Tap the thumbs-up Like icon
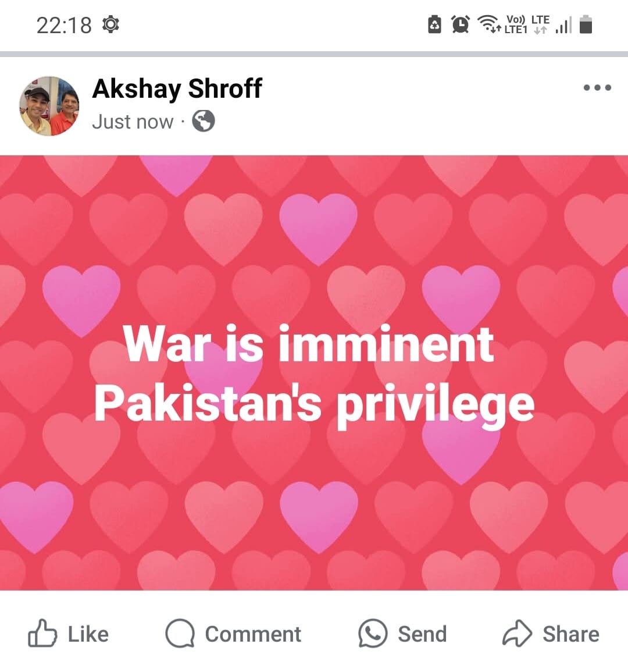 (42, 633)
